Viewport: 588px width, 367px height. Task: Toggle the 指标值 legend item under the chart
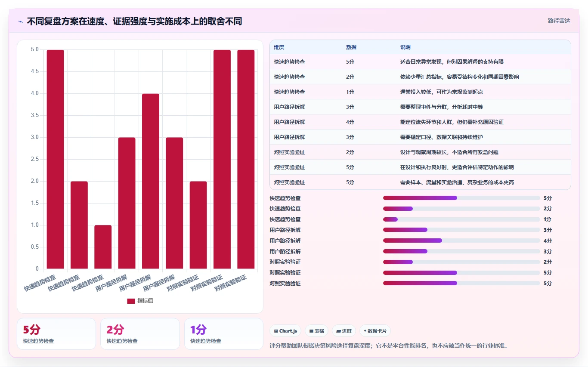(x=140, y=301)
